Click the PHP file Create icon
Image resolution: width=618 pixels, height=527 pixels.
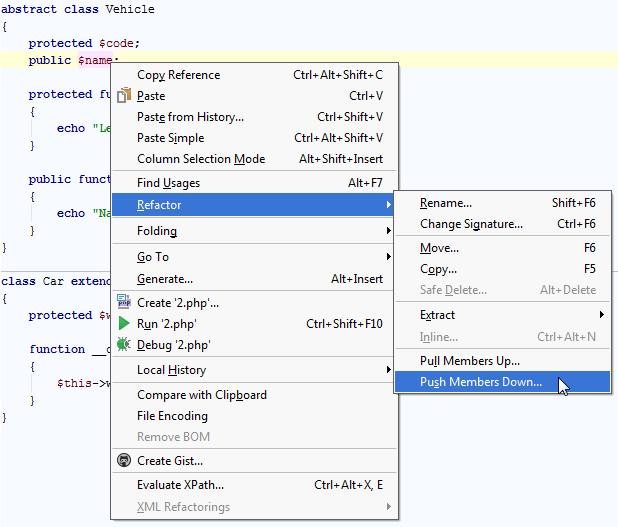[x=124, y=302]
